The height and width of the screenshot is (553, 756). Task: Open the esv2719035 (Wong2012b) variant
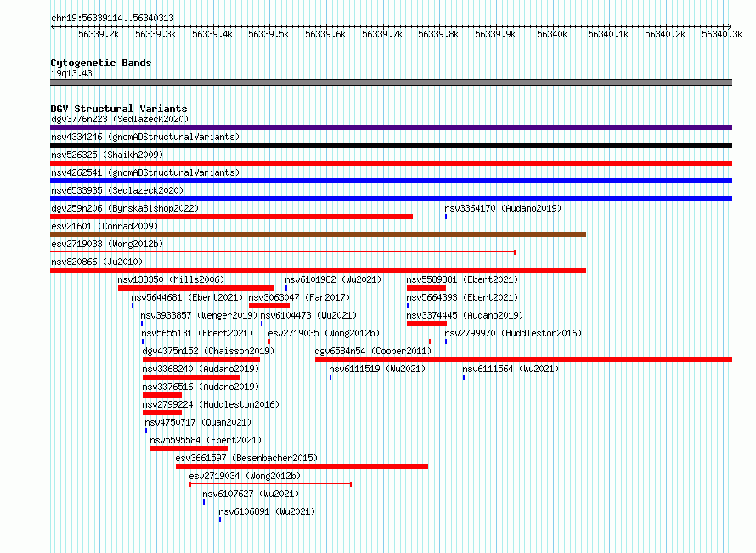click(350, 341)
